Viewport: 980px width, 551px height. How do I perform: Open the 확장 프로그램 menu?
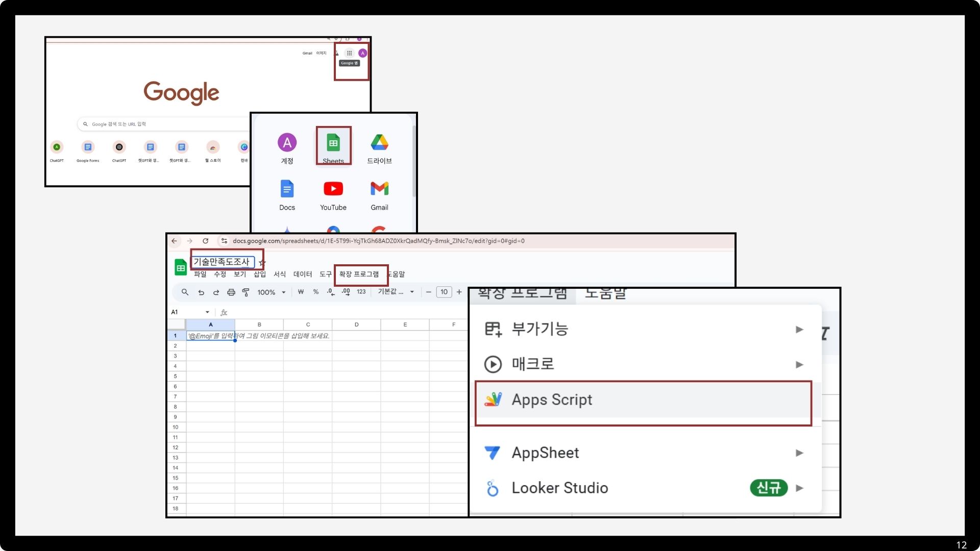click(x=359, y=274)
